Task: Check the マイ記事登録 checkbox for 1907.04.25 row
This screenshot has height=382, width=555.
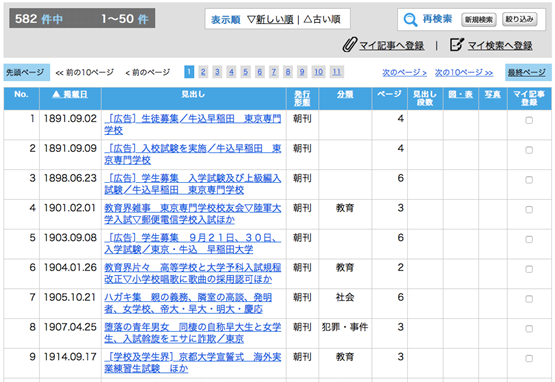Action: (x=529, y=329)
